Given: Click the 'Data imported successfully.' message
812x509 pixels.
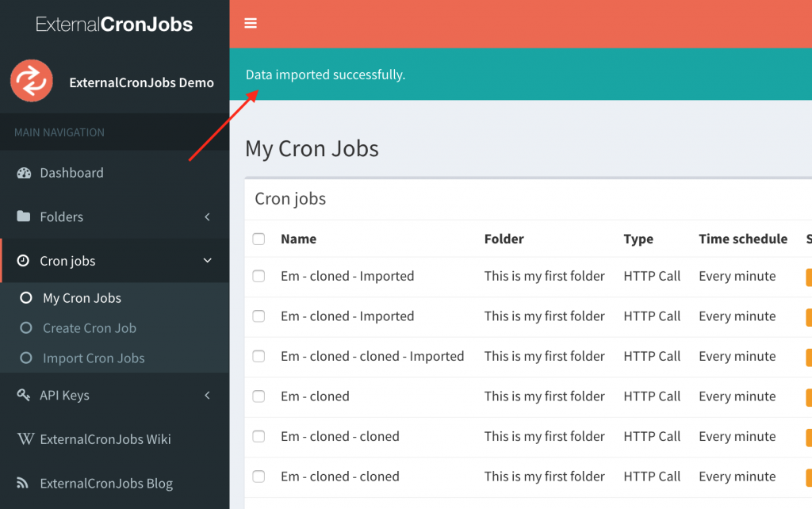Looking at the screenshot, I should [325, 75].
